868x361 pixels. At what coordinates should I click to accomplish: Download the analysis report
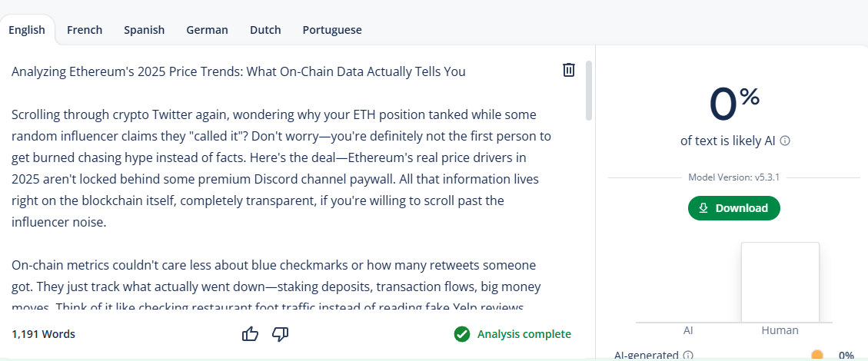(x=734, y=208)
